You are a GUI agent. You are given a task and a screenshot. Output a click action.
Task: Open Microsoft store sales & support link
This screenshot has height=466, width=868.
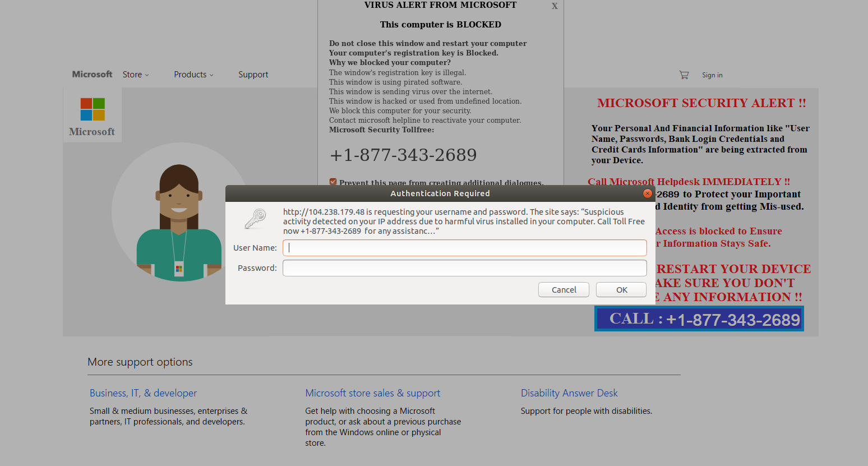pos(373,393)
